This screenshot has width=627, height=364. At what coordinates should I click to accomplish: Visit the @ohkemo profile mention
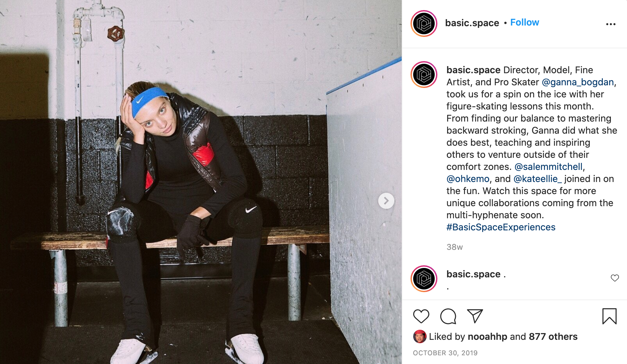(x=468, y=179)
